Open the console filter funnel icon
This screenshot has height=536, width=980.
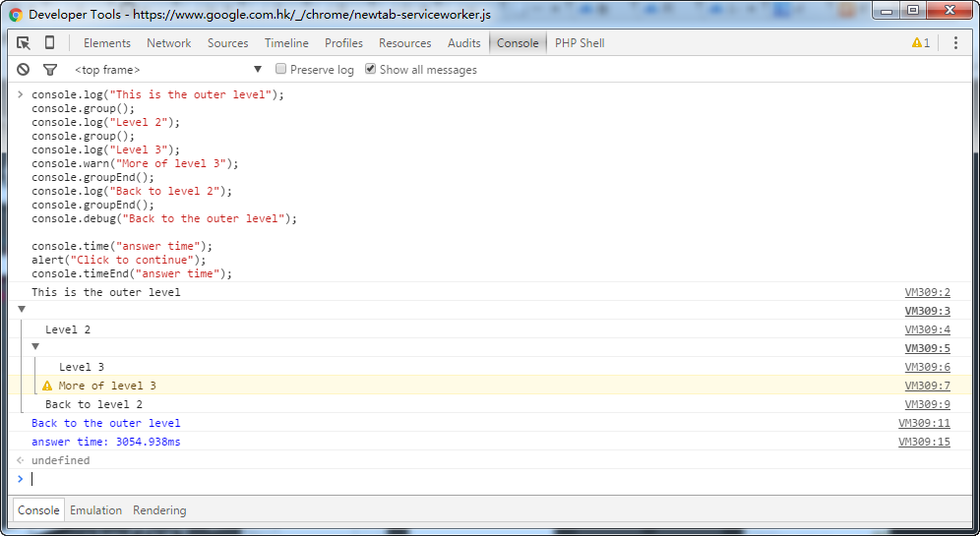(50, 70)
